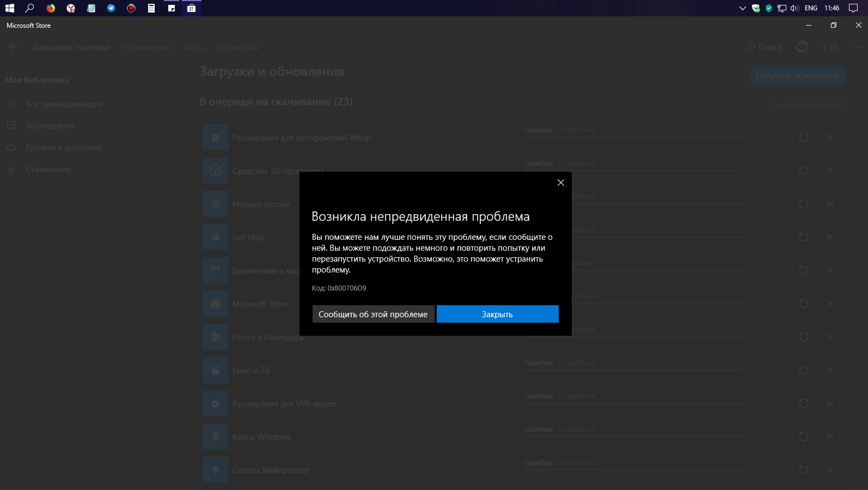Open Windows search from taskbar
This screenshot has height=490, width=868.
tap(30, 8)
